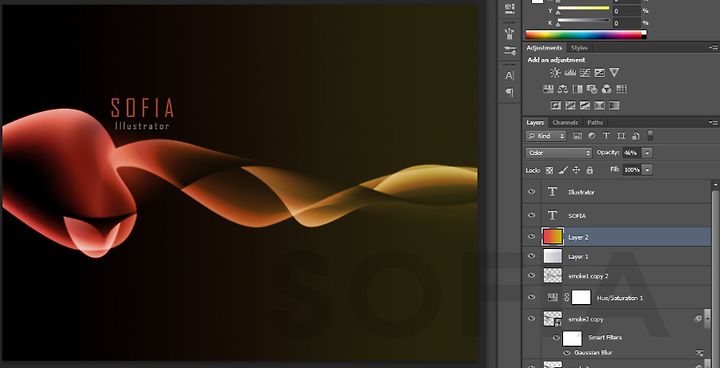Switch to the Channels tab
Viewport: 720px width, 368px height.
[565, 123]
